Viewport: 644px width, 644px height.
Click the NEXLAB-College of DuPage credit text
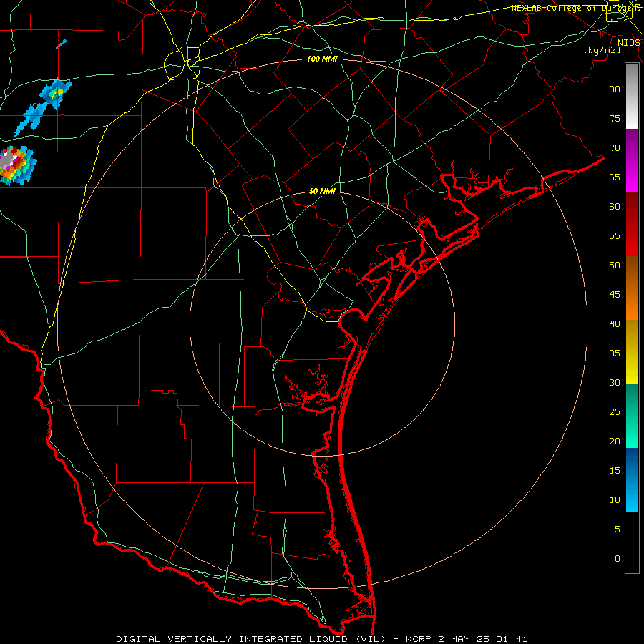575,8
